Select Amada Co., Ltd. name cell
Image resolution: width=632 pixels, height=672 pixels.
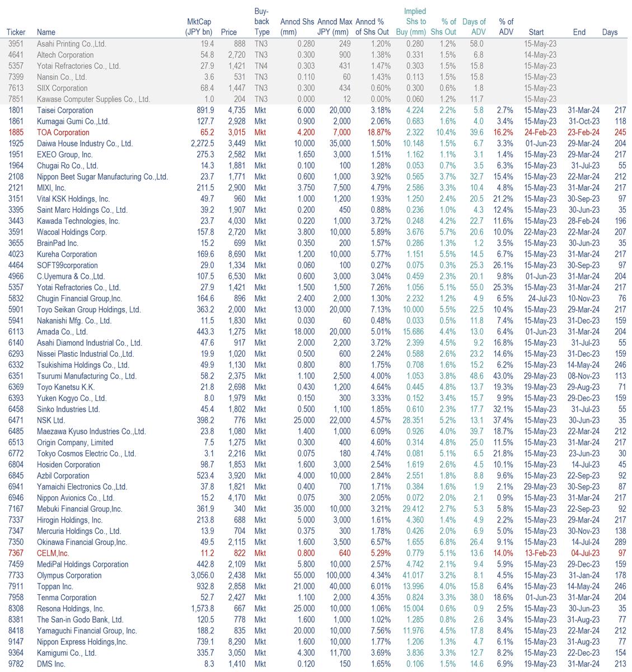click(x=62, y=332)
